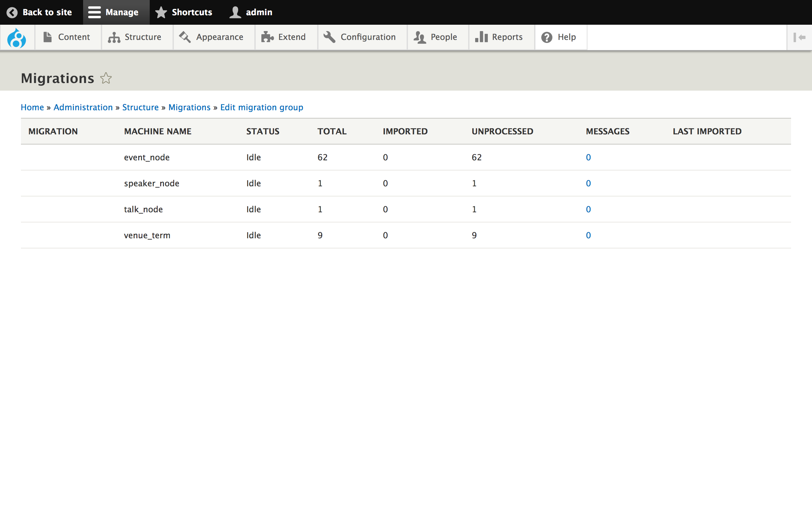Image resolution: width=812 pixels, height=507 pixels.
Task: Click the Administration breadcrumb link
Action: [x=83, y=107]
